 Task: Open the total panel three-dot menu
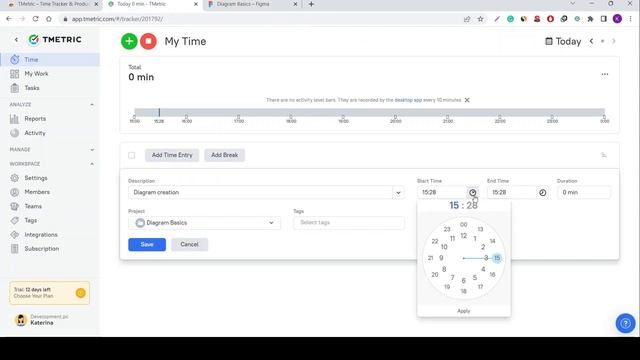tap(605, 74)
